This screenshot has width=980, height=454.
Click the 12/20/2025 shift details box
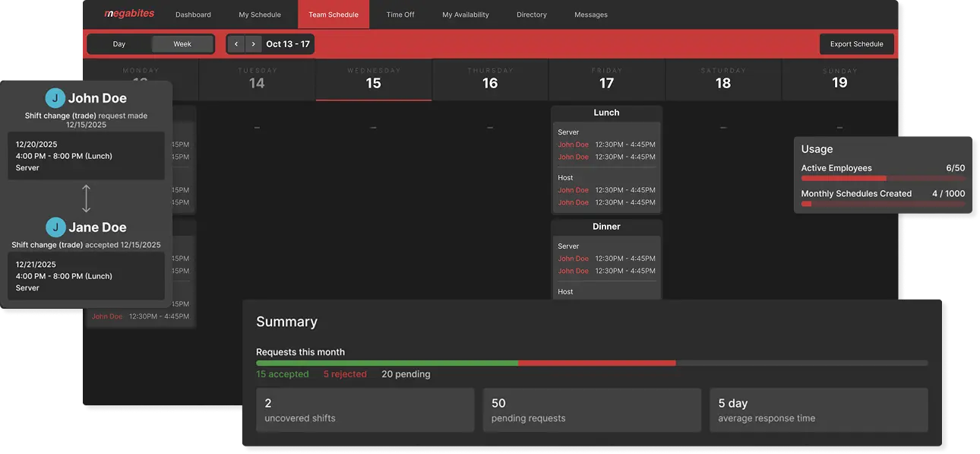86,156
